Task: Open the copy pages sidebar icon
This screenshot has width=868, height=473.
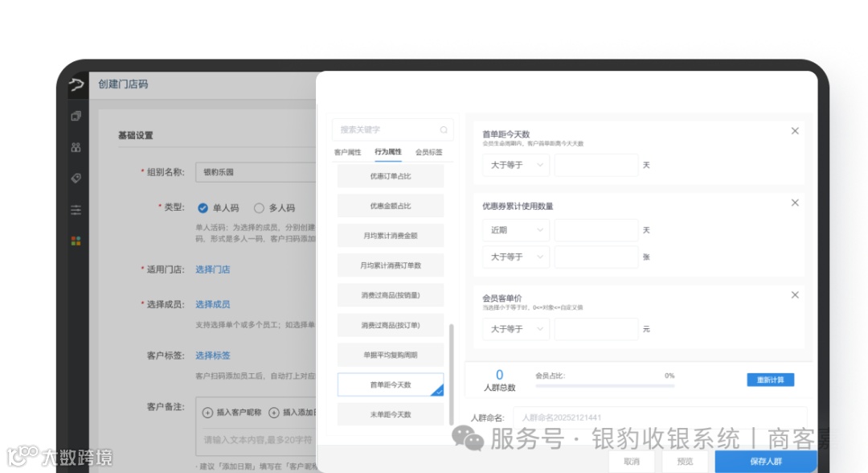Action: click(76, 116)
